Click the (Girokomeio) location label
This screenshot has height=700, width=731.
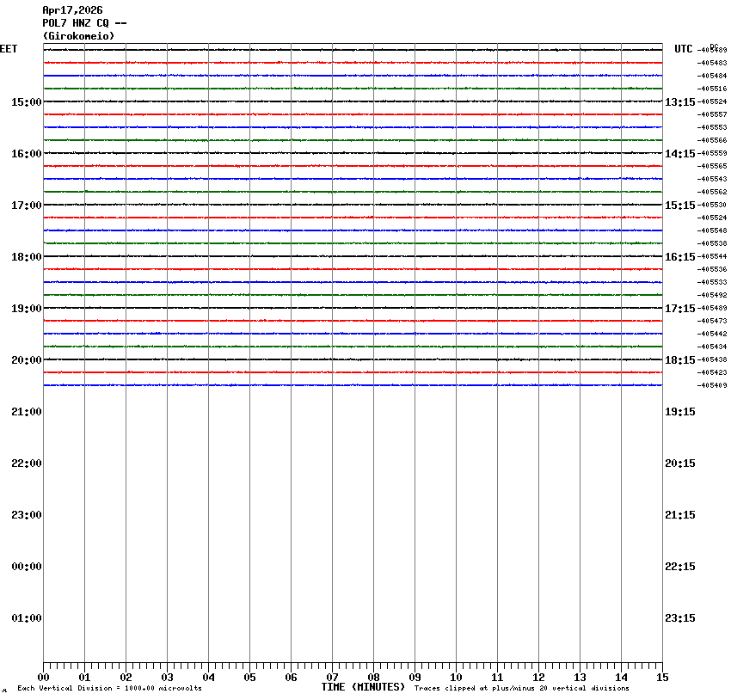coord(78,36)
